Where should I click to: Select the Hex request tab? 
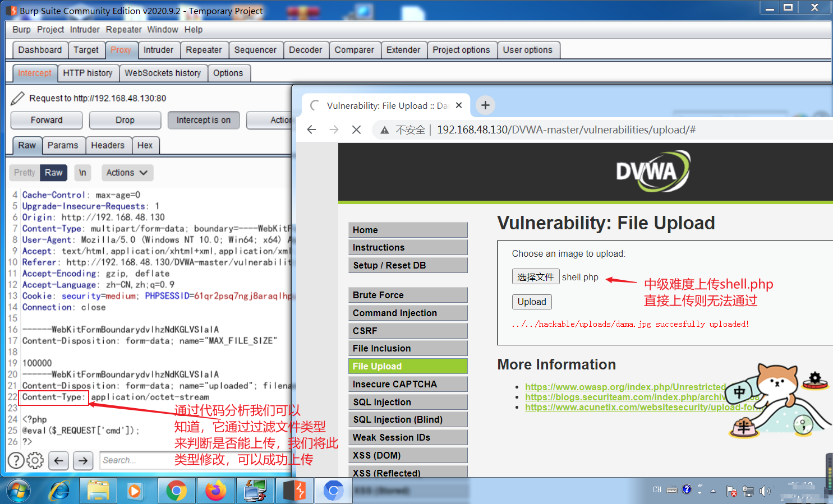145,145
